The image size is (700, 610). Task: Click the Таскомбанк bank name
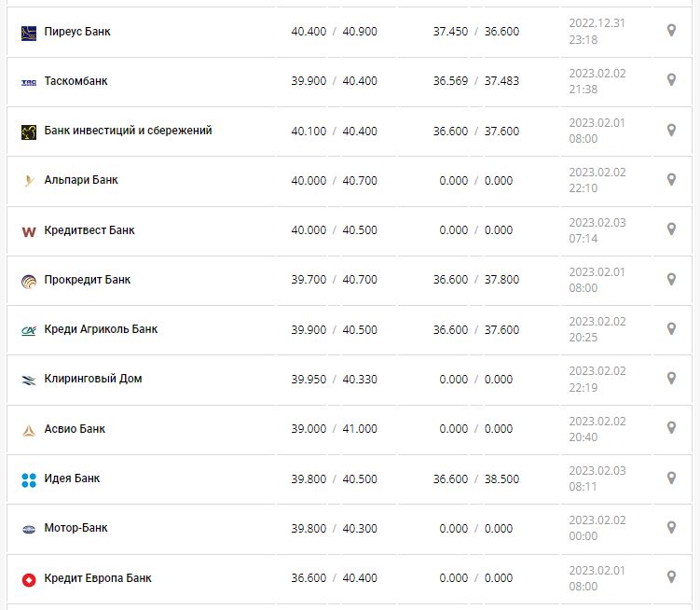[x=75, y=81]
